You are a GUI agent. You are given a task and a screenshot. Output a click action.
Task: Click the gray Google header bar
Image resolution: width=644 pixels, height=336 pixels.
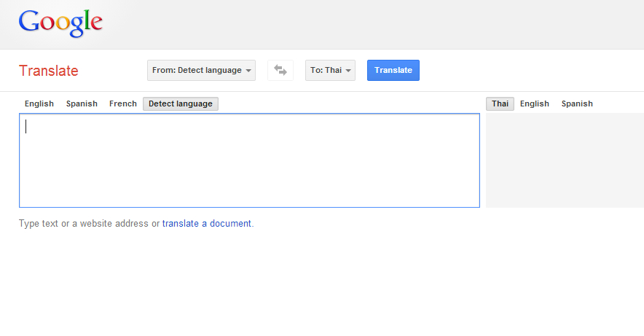(364, 24)
